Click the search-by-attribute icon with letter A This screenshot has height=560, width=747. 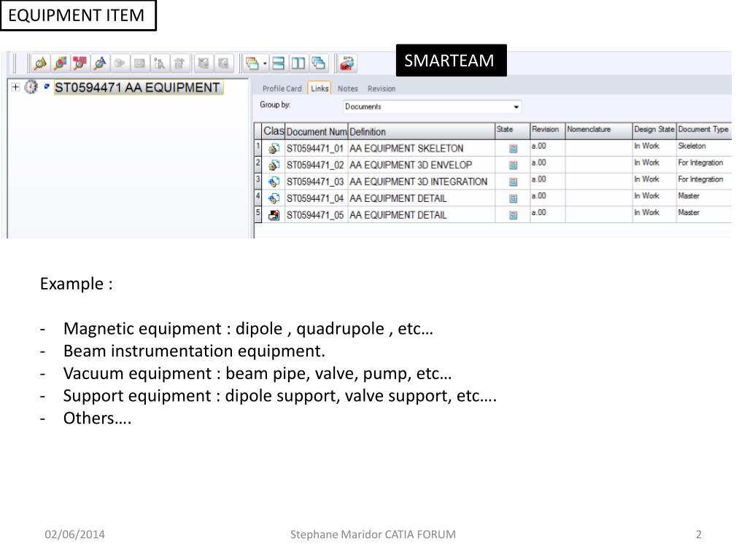pyautogui.click(x=100, y=63)
